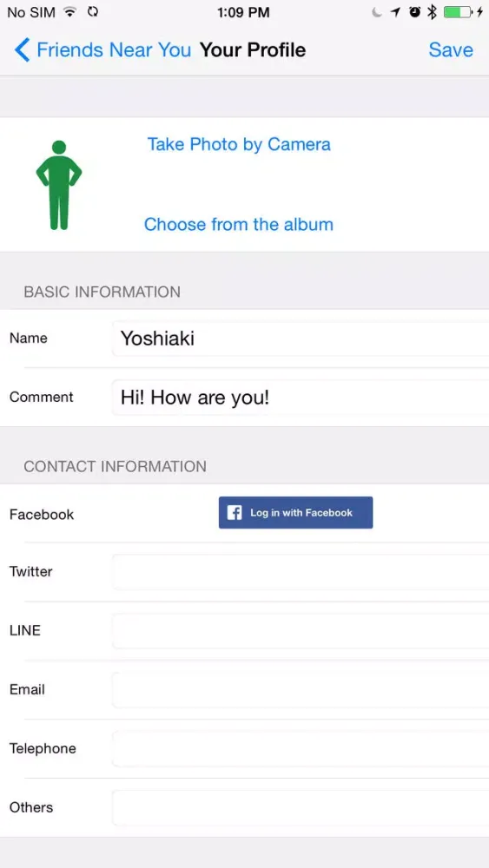Tap Take Photo by Camera
The width and height of the screenshot is (489, 868).
coord(239,144)
